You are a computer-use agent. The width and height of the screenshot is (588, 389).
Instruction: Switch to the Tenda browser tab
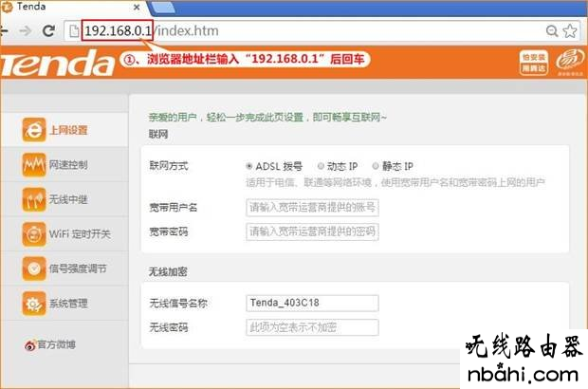(71, 7)
